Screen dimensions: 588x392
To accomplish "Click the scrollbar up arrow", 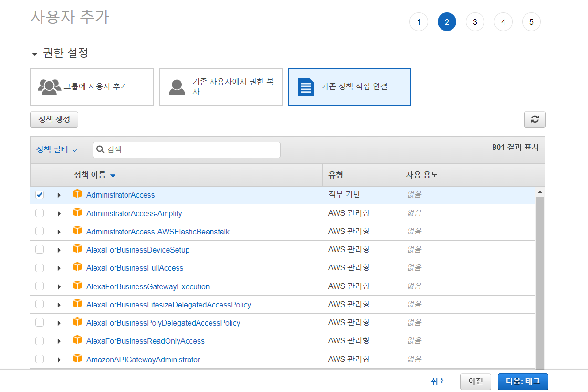I will tap(540, 192).
